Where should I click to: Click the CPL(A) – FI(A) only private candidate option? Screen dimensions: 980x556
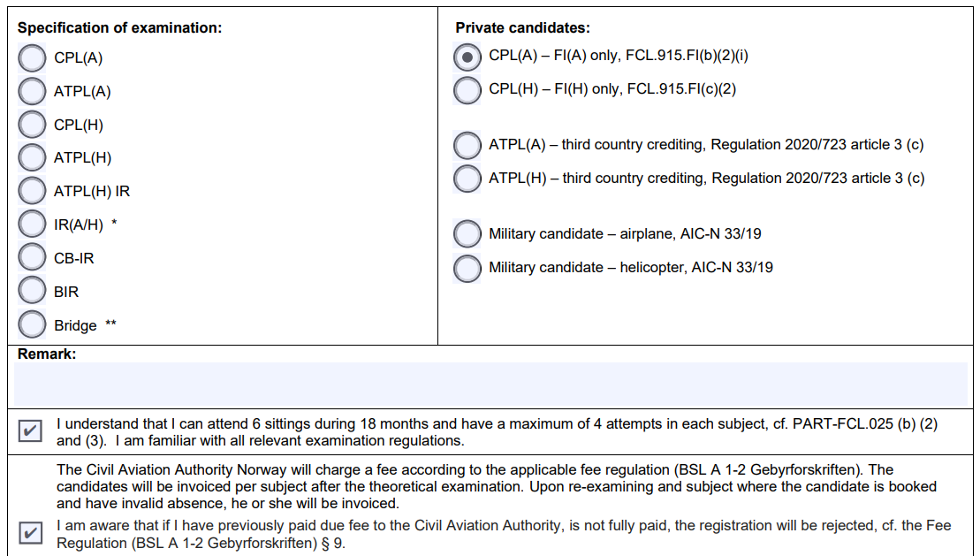point(467,57)
